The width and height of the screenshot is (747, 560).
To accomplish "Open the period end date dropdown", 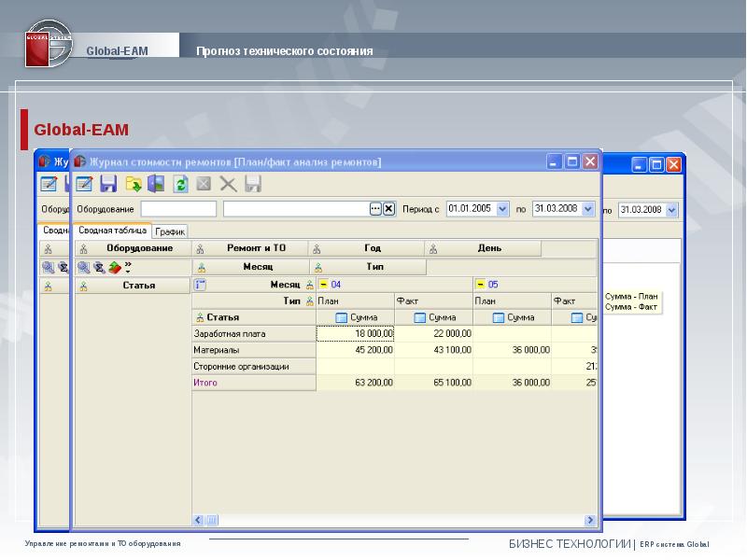I will coord(589,209).
